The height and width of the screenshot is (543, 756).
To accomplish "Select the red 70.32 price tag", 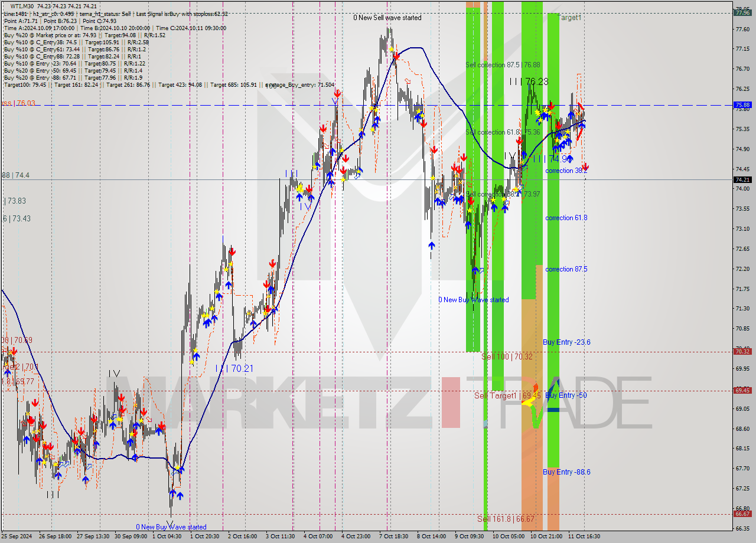I will 742,351.
